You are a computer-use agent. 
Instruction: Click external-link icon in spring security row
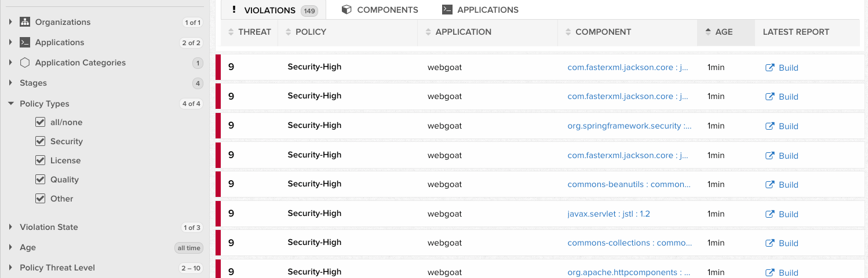770,126
